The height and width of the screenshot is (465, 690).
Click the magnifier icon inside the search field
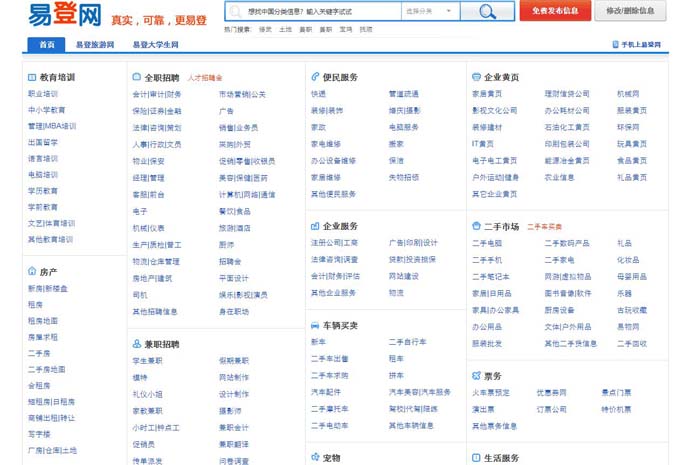click(235, 11)
